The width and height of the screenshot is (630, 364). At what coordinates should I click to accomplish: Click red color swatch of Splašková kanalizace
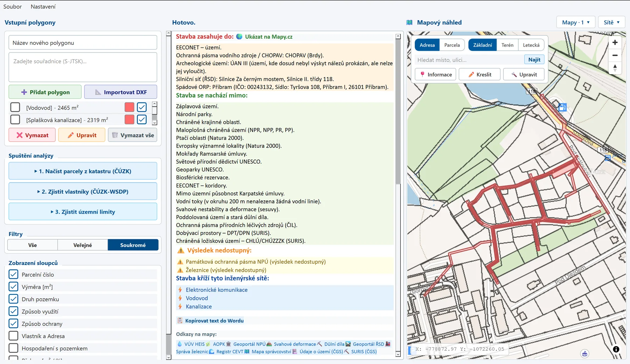(129, 120)
